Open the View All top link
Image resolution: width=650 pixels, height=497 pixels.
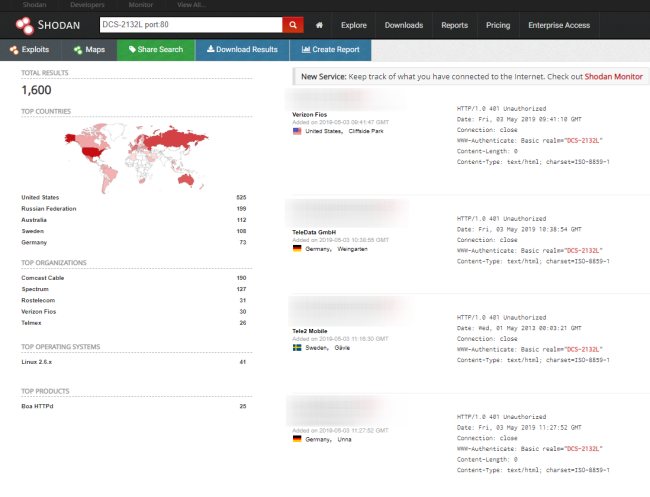point(191,5)
